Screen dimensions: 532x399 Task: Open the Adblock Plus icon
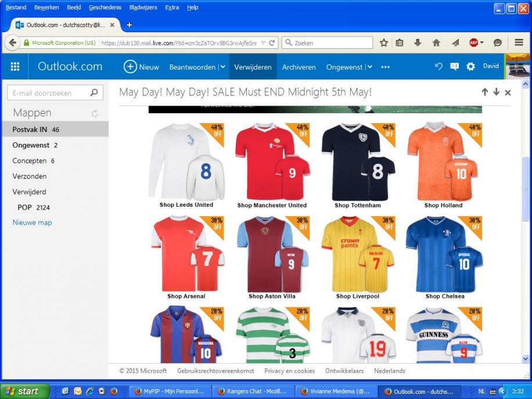pyautogui.click(x=474, y=43)
